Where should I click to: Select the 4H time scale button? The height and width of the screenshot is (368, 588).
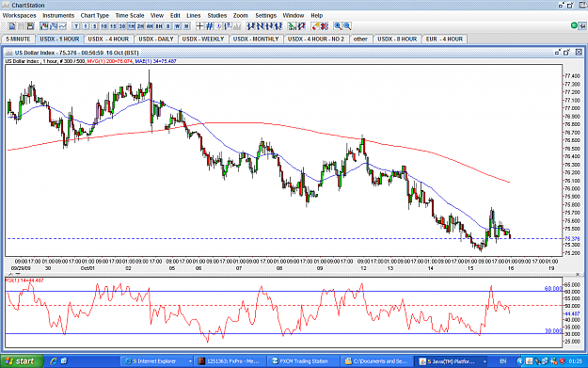click(150, 26)
